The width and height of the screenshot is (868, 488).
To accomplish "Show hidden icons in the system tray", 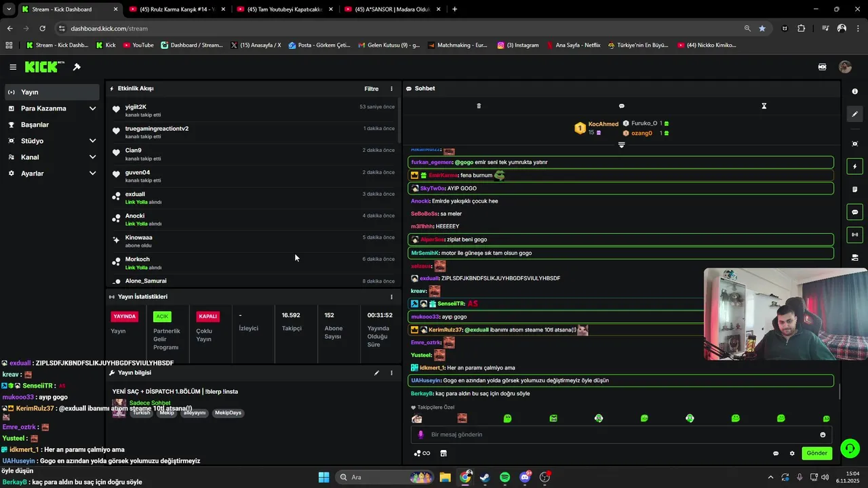I will coord(770,477).
